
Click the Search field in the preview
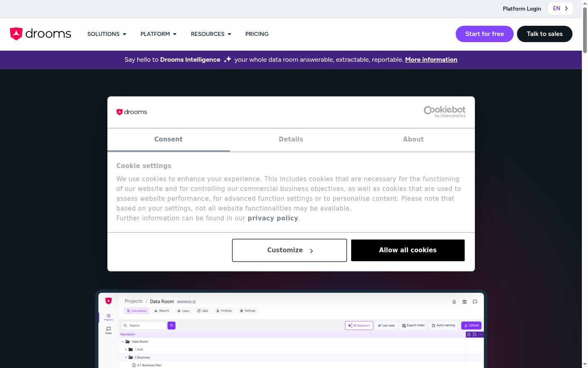tap(144, 325)
